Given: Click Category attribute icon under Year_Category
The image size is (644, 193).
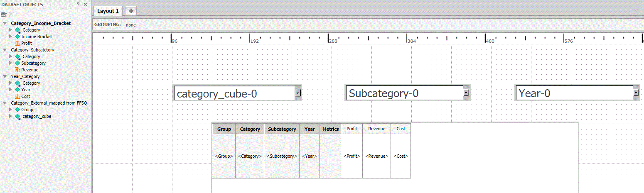Looking at the screenshot, I should coord(18,83).
